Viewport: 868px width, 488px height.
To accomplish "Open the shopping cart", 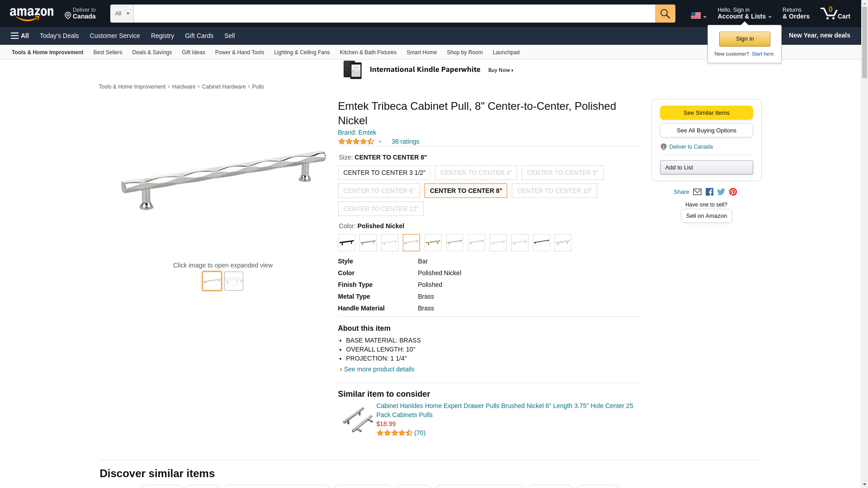I will tap(835, 14).
